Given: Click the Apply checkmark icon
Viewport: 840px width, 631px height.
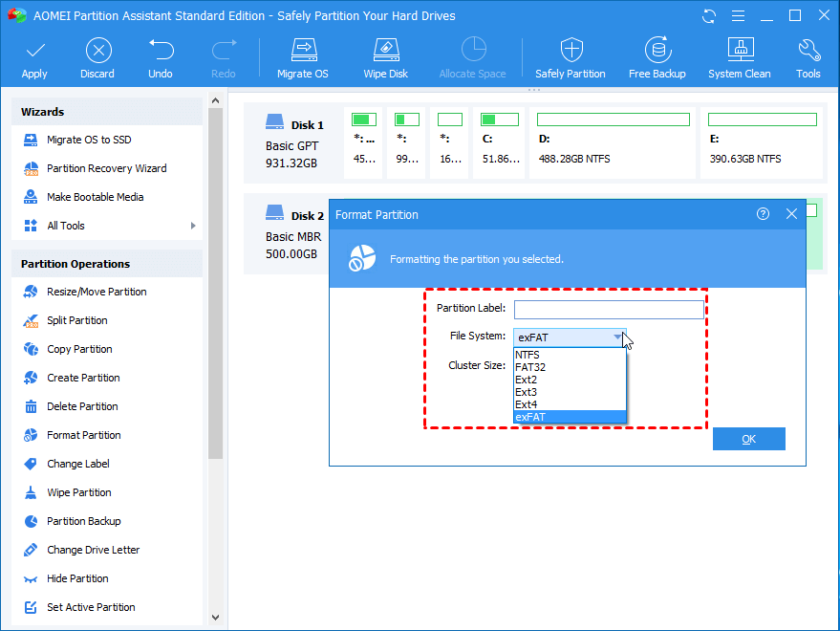Looking at the screenshot, I should tap(34, 51).
